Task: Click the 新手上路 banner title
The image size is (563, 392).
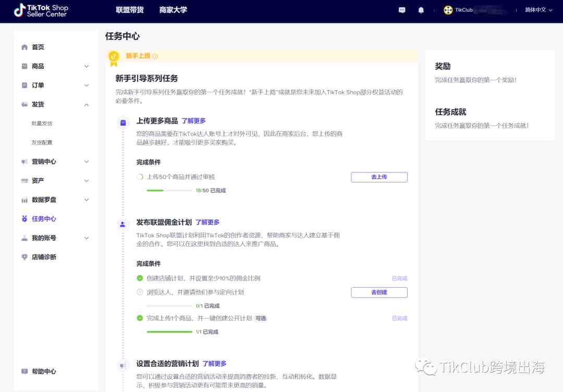Action: (138, 56)
